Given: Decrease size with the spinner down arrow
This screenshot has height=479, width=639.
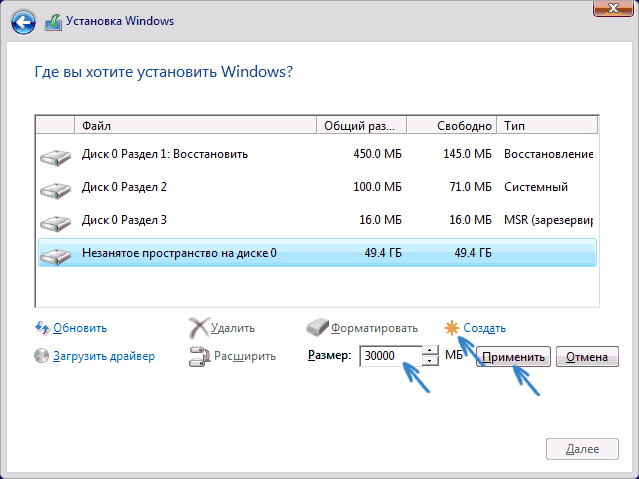Looking at the screenshot, I should [x=430, y=361].
